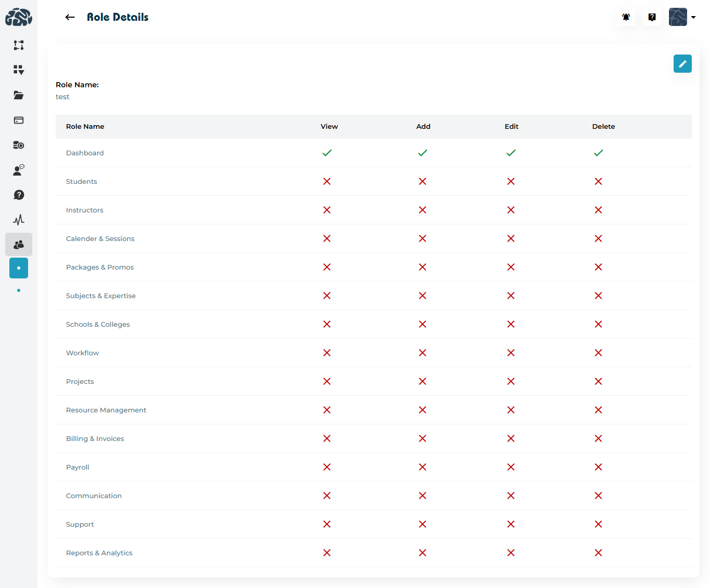Click the Dashboard View green checkmark

coord(327,153)
